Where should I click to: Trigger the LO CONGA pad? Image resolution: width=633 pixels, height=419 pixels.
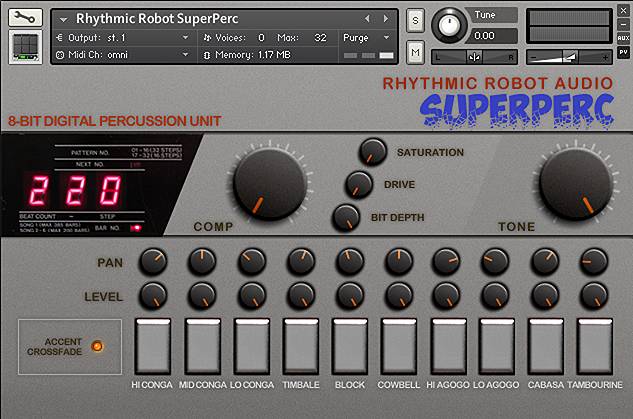point(252,346)
